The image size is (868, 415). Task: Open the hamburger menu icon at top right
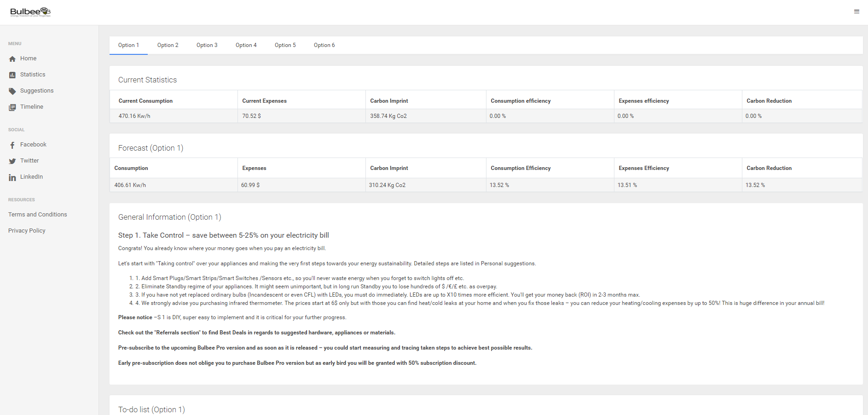click(x=856, y=12)
